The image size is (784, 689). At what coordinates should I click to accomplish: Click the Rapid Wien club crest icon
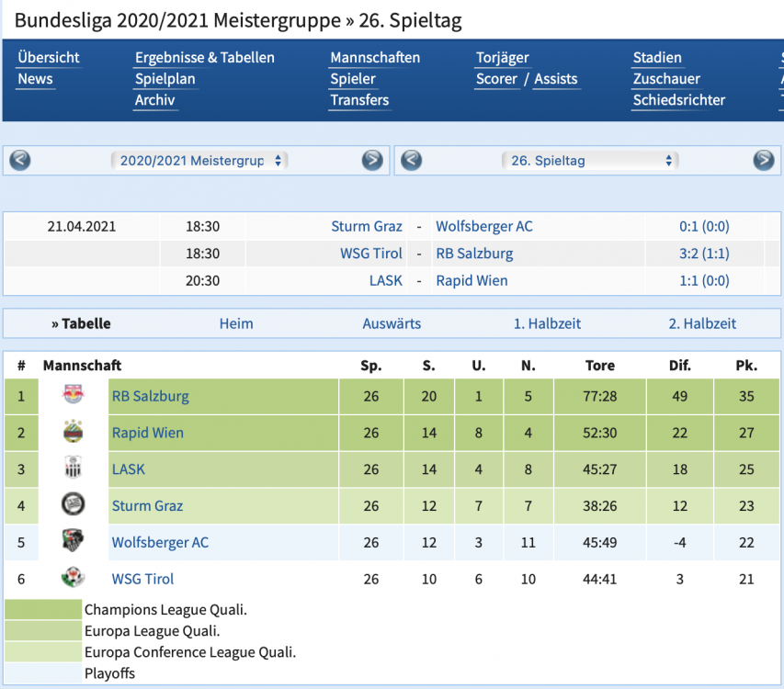(x=73, y=433)
